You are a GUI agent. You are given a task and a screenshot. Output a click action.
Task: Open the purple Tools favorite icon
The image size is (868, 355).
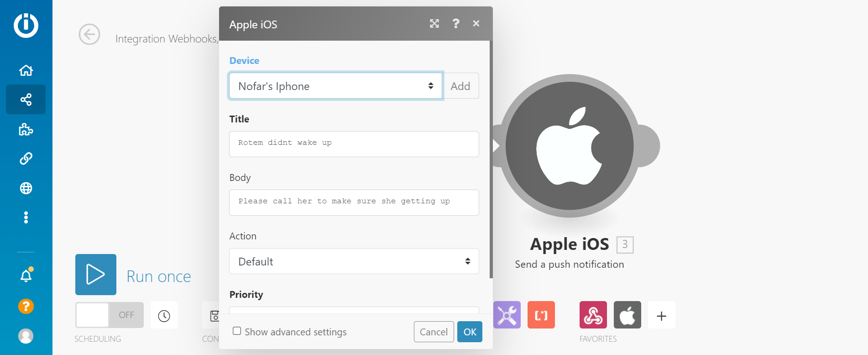[507, 315]
